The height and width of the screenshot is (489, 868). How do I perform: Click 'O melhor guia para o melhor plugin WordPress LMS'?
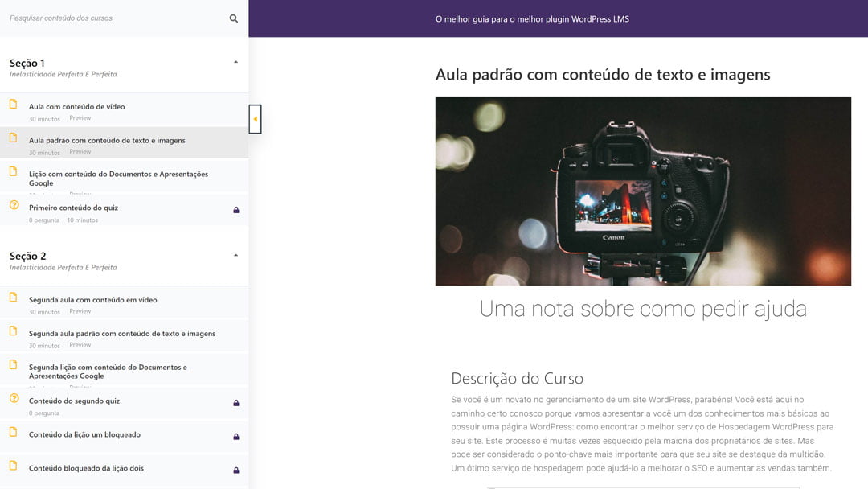point(531,18)
